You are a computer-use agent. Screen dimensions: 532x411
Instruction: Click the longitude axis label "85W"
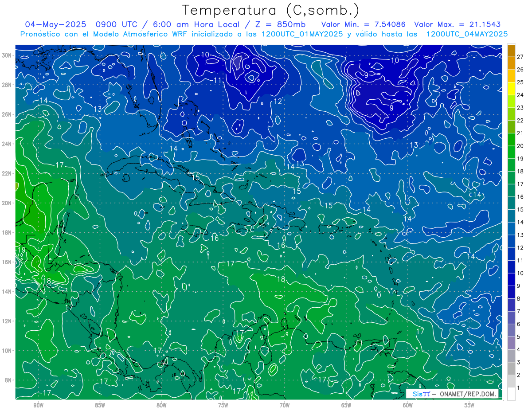pos(100,405)
